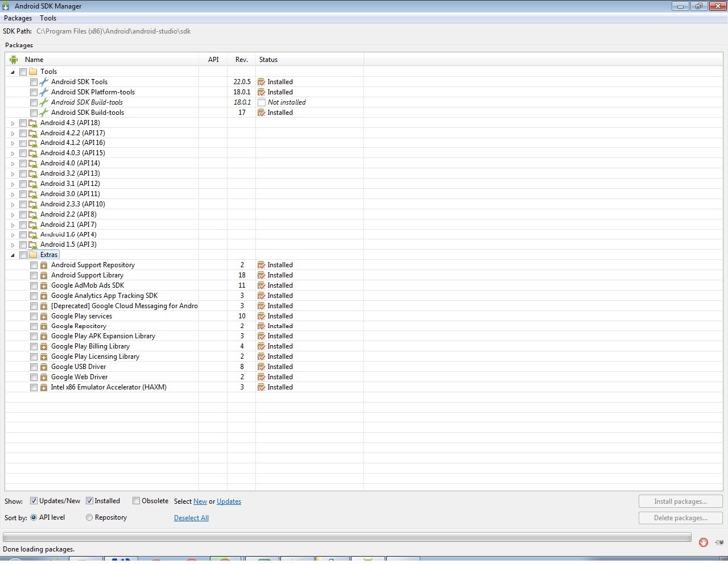Click the Google Play services package icon
The image size is (728, 564).
[44, 317]
